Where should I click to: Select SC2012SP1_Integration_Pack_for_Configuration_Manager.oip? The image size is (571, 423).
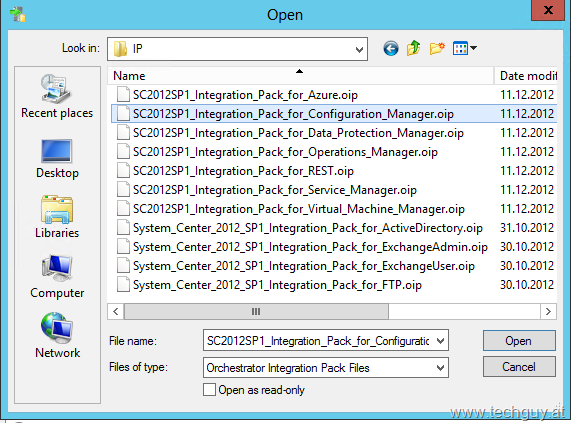click(x=293, y=114)
